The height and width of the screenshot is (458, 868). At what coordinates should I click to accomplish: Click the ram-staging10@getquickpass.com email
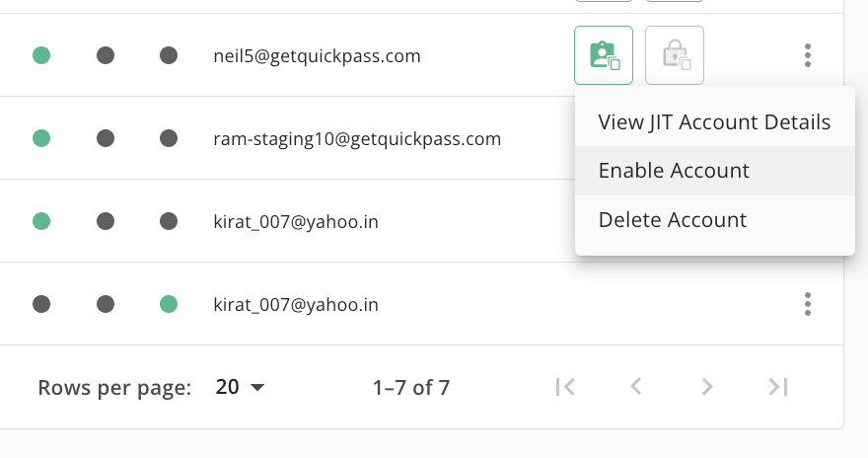(x=357, y=139)
